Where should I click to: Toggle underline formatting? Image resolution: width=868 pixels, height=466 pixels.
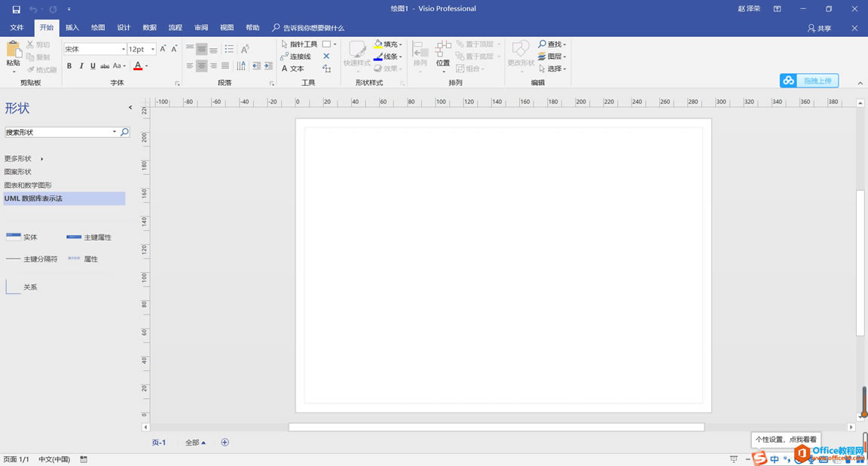[x=91, y=66]
